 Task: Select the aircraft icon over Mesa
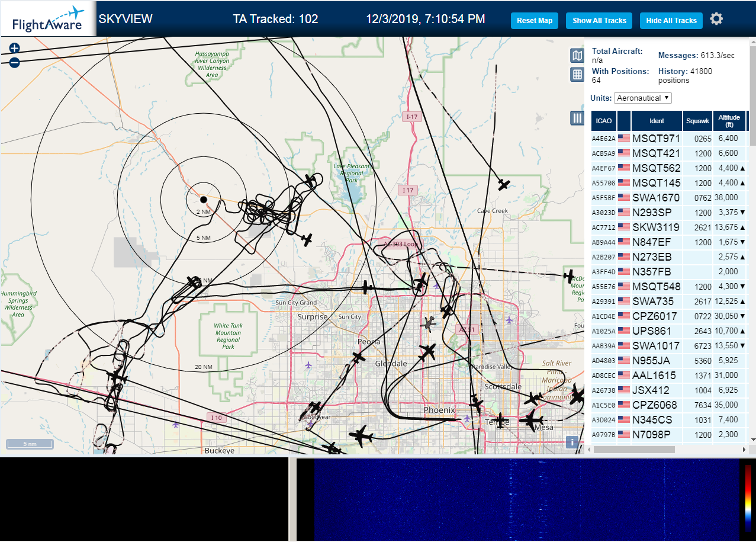click(530, 421)
